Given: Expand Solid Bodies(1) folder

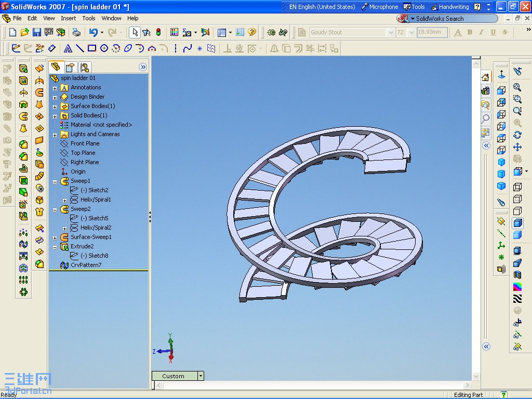Looking at the screenshot, I should click(55, 116).
